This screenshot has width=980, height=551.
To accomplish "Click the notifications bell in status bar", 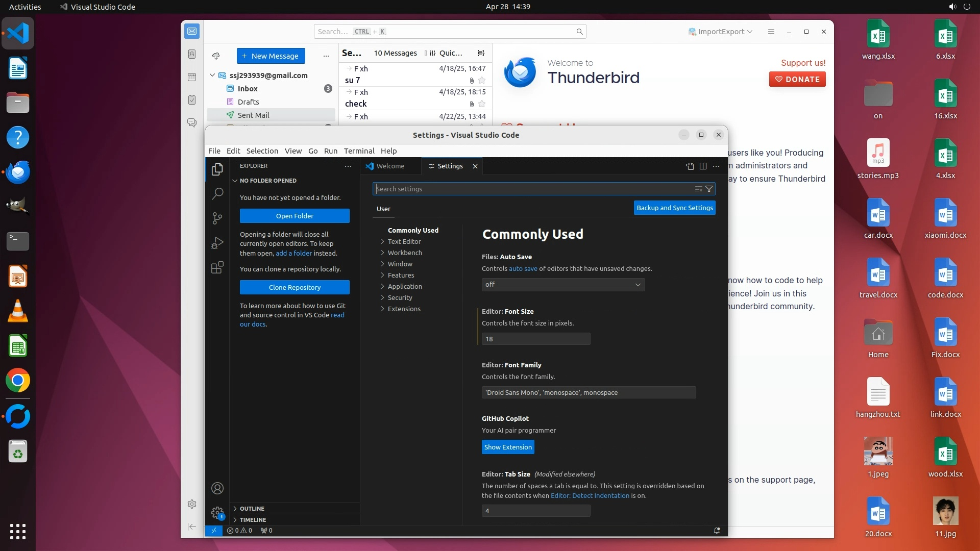I will tap(717, 531).
